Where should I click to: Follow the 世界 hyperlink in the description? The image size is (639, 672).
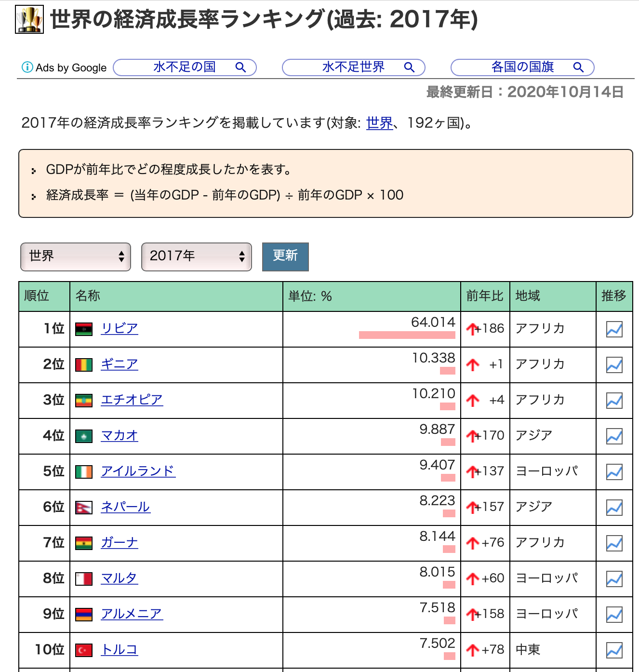(x=378, y=123)
